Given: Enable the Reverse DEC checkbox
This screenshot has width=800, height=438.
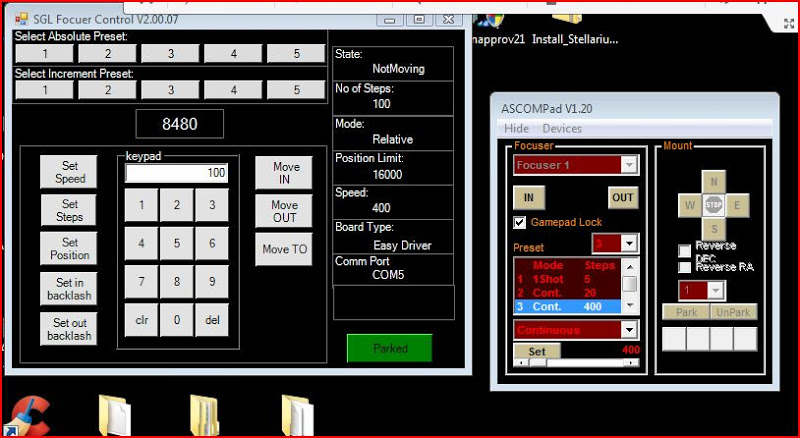Looking at the screenshot, I should 684,251.
